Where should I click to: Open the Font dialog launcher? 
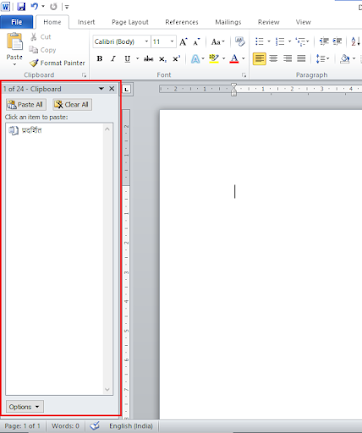click(x=244, y=75)
